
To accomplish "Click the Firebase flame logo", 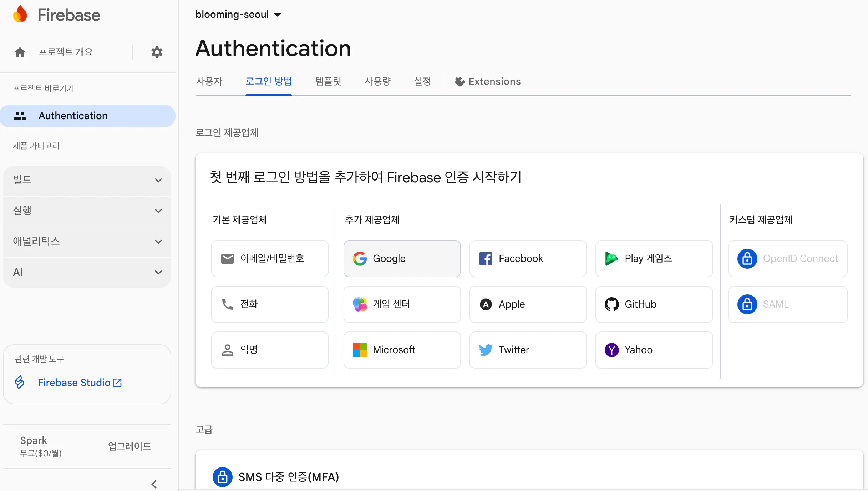I will click(20, 15).
